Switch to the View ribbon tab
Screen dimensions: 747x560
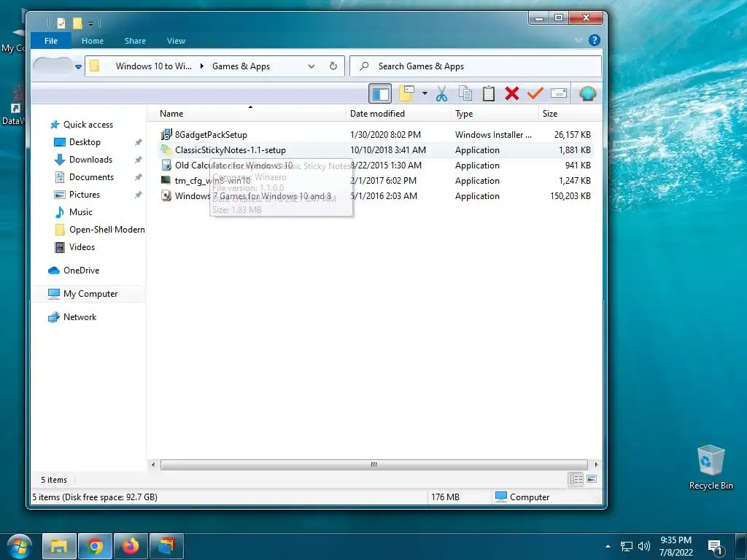[x=176, y=41]
